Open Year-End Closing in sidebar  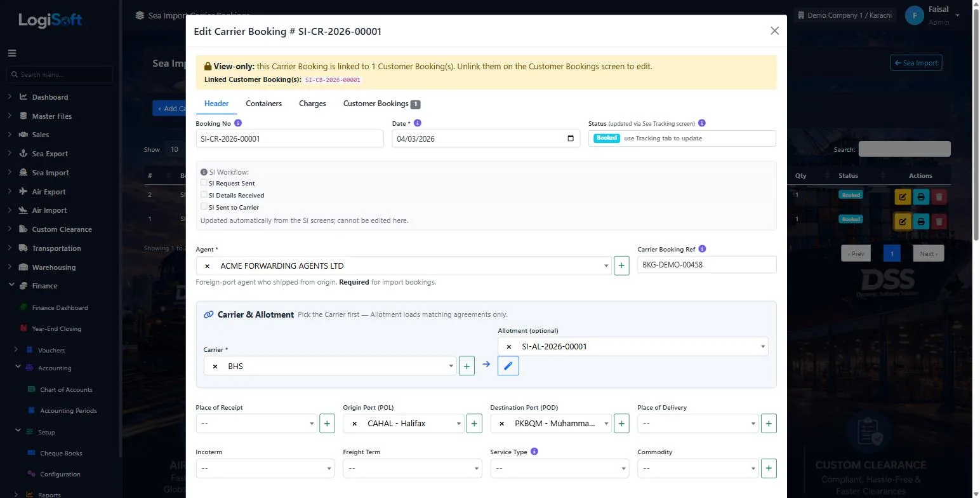click(x=56, y=329)
